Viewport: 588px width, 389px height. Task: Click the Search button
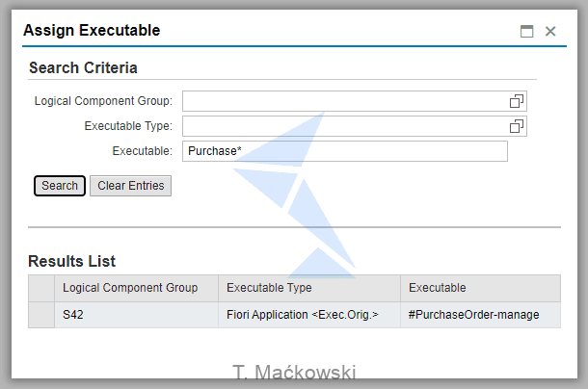(60, 186)
